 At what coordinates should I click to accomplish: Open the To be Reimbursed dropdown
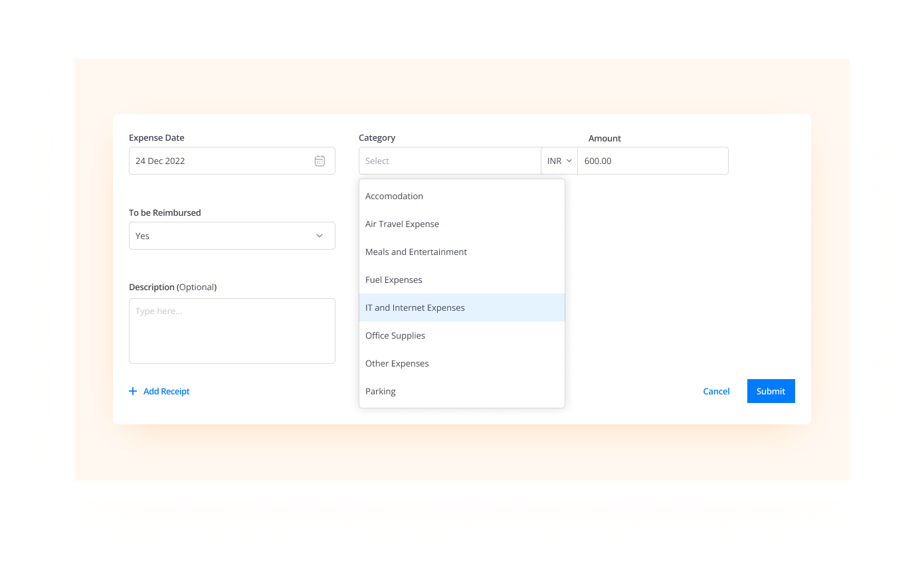232,236
